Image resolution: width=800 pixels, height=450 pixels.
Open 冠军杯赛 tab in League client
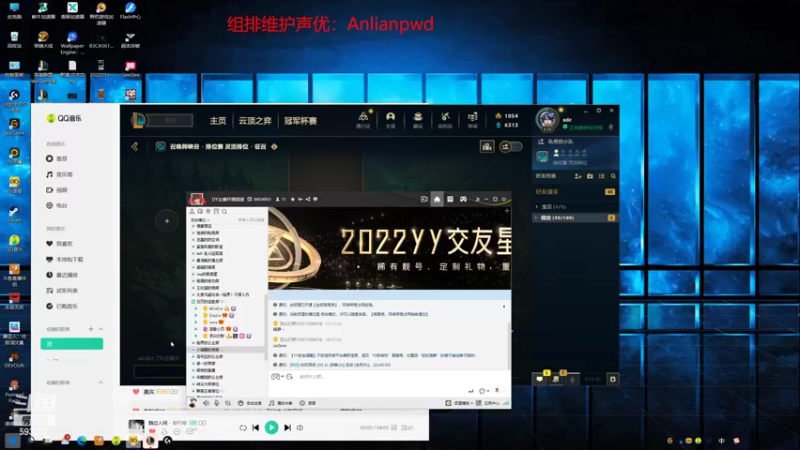point(301,121)
